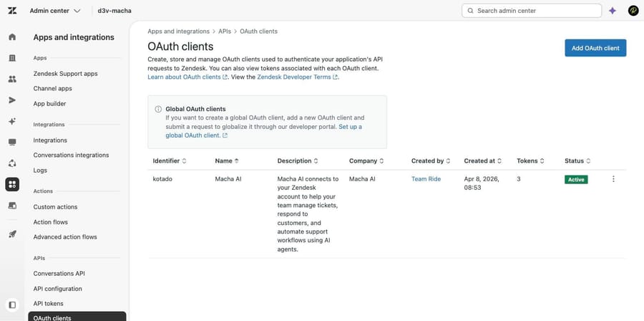Click the d3v-macha account name
The height and width of the screenshot is (321, 644).
[x=114, y=11]
